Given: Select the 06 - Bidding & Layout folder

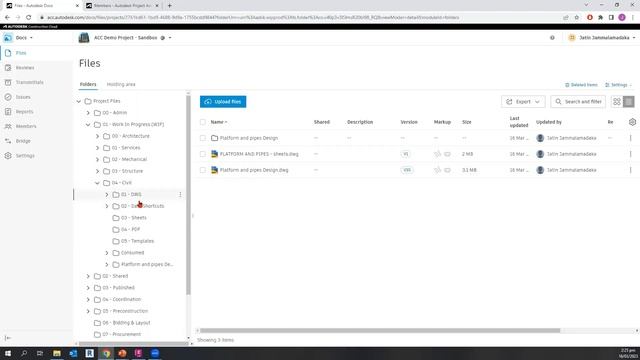Looking at the screenshot, I should pos(126,323).
